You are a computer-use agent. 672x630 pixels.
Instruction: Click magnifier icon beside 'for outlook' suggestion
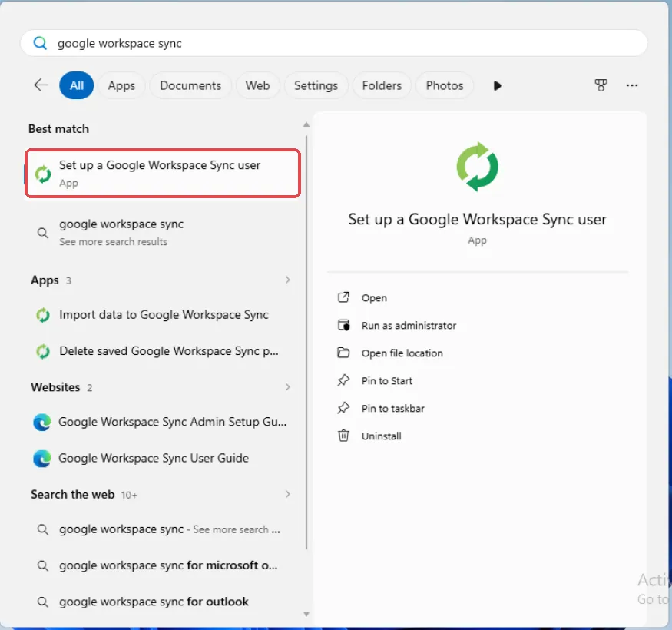point(42,602)
